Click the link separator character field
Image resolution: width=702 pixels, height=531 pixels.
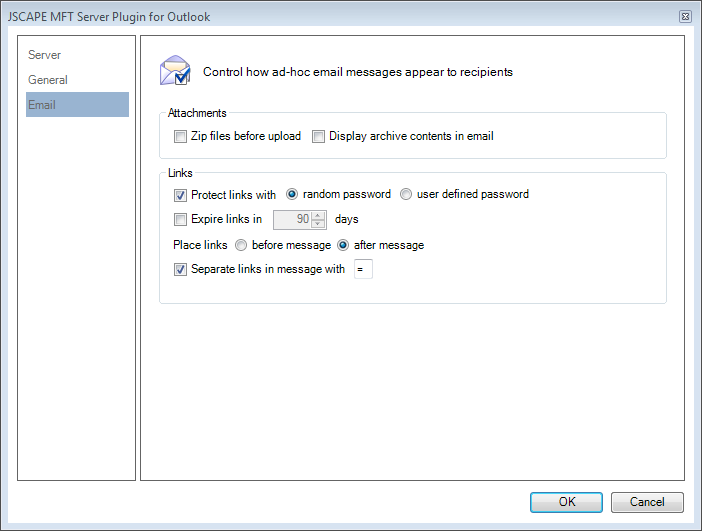pos(363,270)
